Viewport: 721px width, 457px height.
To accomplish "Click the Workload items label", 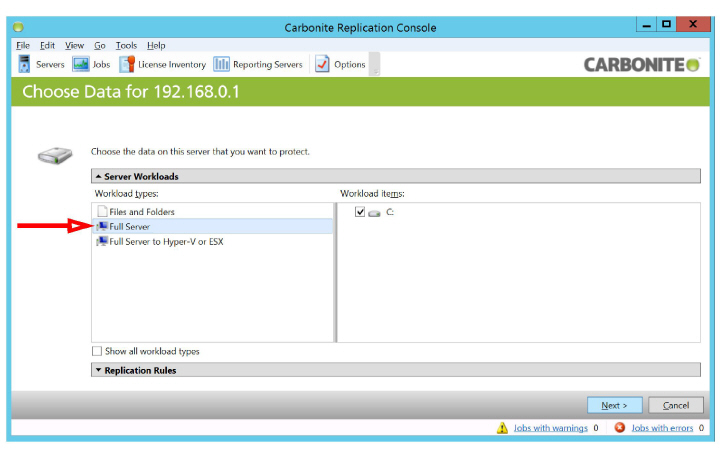I will (372, 194).
